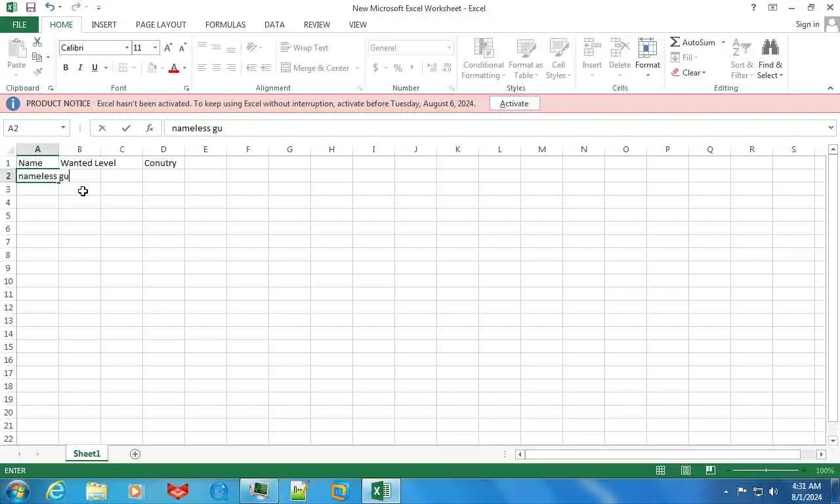Open the General number format dropdown
Screen dimensions: 840x504
tap(450, 48)
